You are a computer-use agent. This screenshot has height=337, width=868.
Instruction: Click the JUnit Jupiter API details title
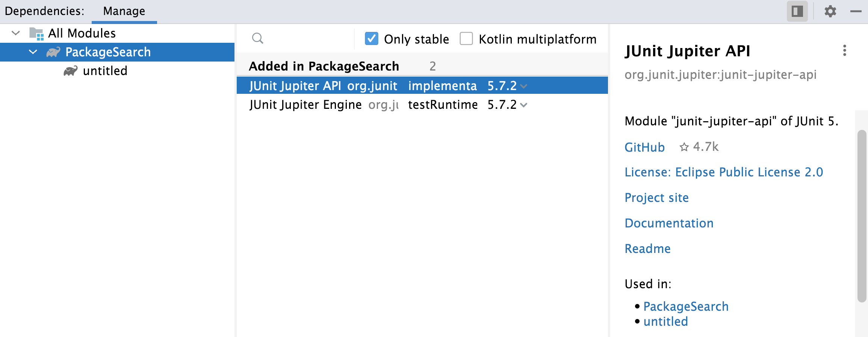[x=687, y=51]
